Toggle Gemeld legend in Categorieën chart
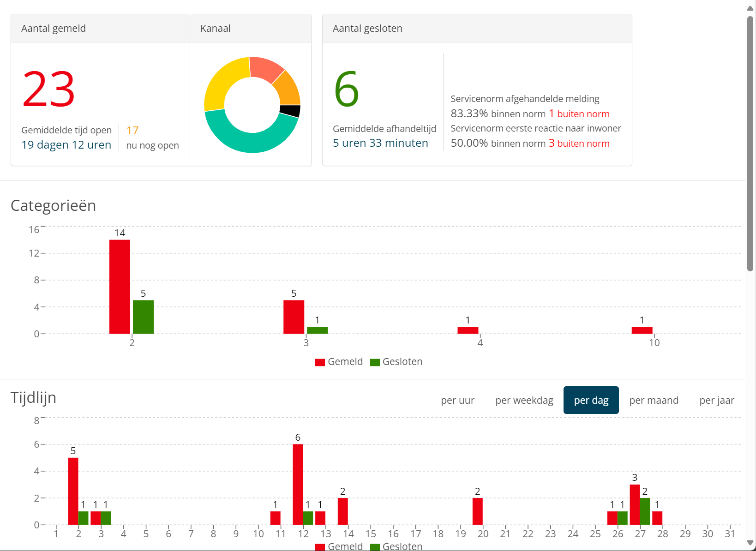This screenshot has width=756, height=551. (x=339, y=362)
